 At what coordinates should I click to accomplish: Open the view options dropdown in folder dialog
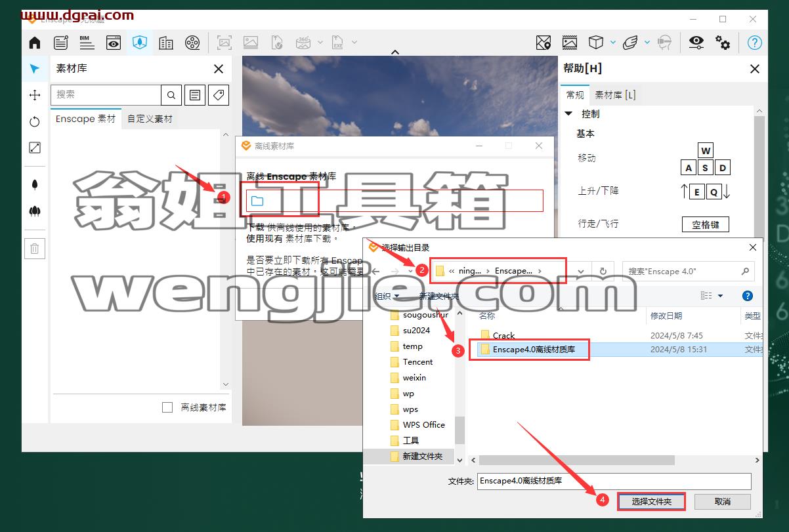720,296
